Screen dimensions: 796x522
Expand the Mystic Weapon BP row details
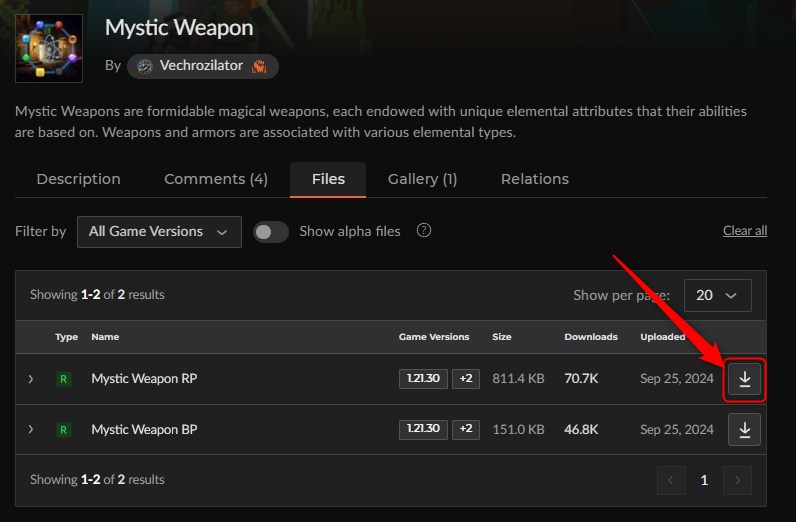(x=31, y=430)
